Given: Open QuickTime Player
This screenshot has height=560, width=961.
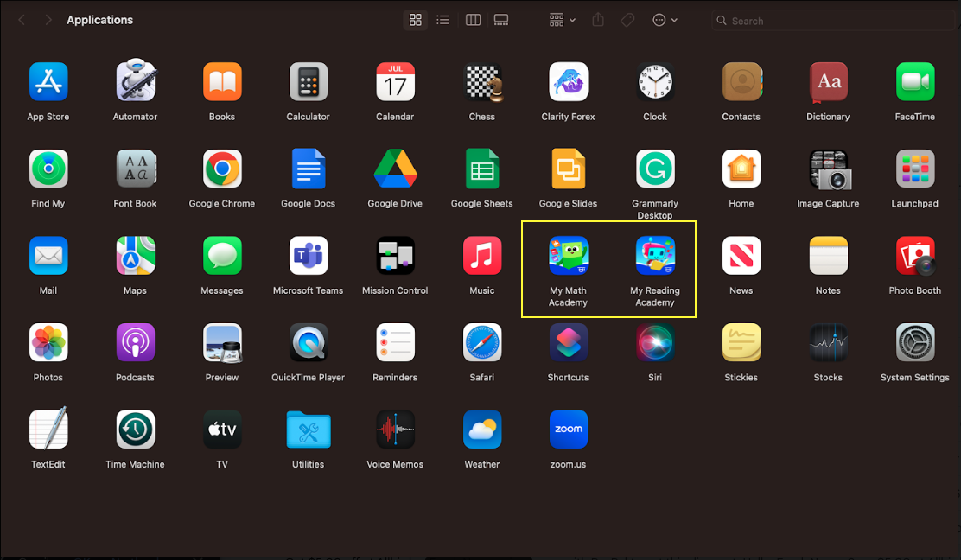Looking at the screenshot, I should [x=309, y=342].
